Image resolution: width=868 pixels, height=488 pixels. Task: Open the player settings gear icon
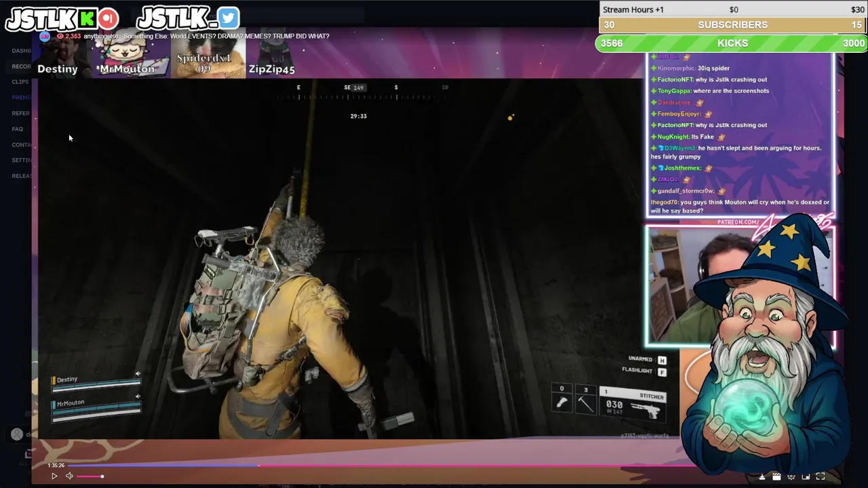791,476
